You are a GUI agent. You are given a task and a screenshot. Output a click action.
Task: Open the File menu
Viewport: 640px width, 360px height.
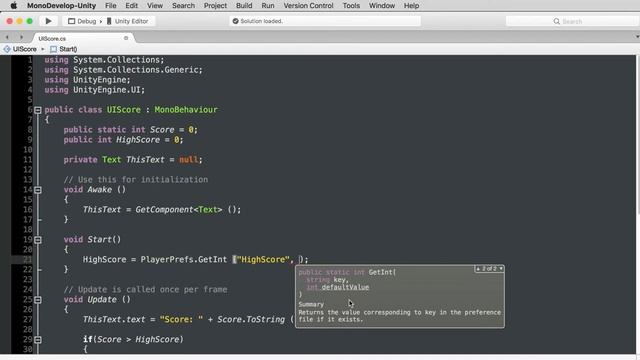[111, 6]
